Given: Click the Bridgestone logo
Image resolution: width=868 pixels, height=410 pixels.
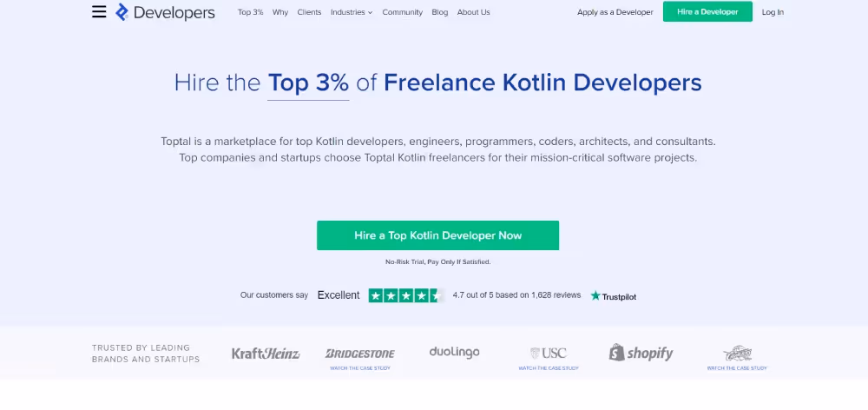Looking at the screenshot, I should (360, 354).
